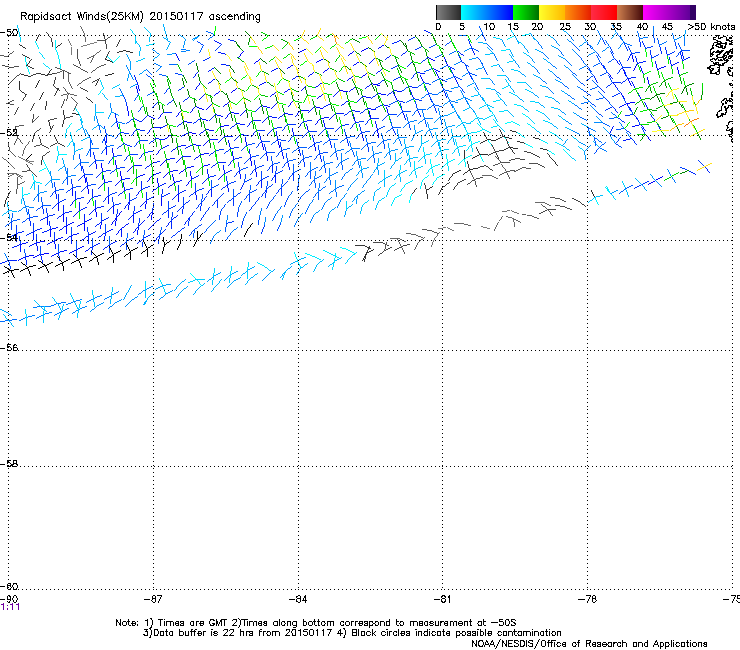Click the green 15-20 knots legend segment
The width and height of the screenshot is (740, 650).
point(526,12)
